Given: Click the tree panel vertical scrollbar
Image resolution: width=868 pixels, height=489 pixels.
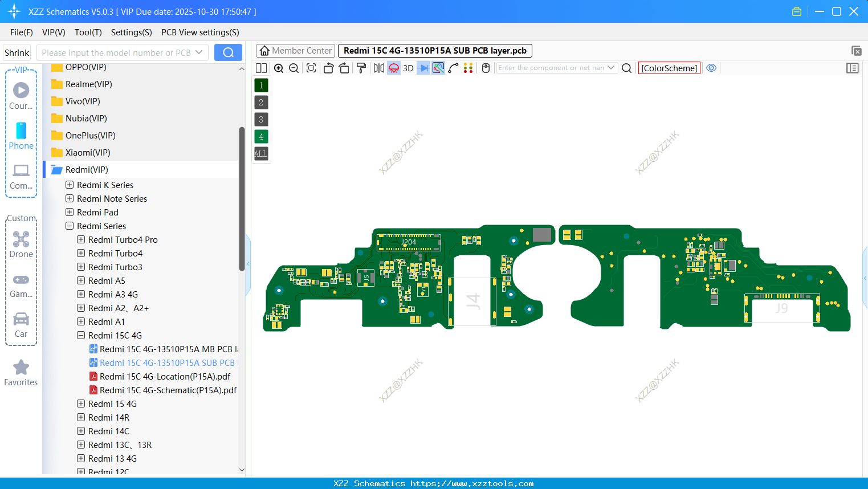Looking at the screenshot, I should (x=242, y=198).
